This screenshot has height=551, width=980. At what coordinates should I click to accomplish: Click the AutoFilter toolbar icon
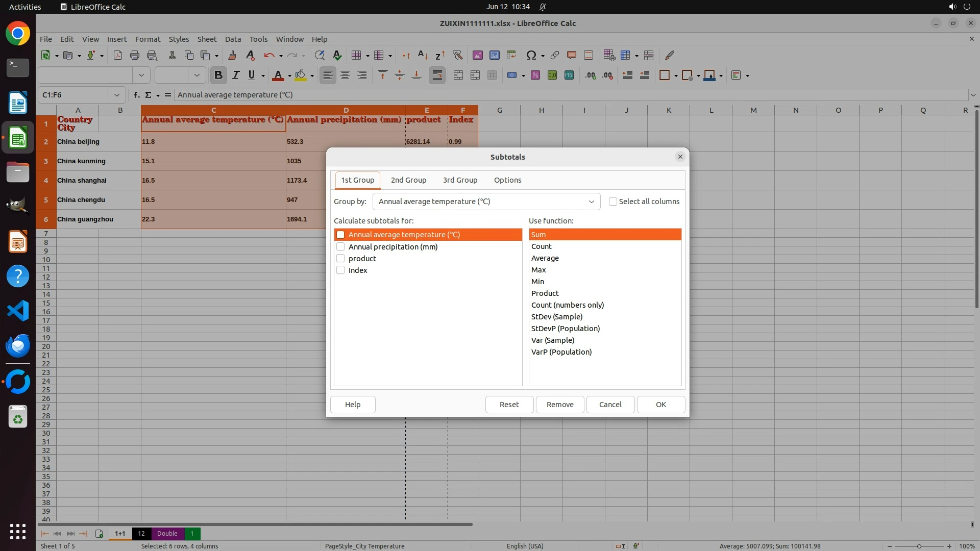point(457,55)
